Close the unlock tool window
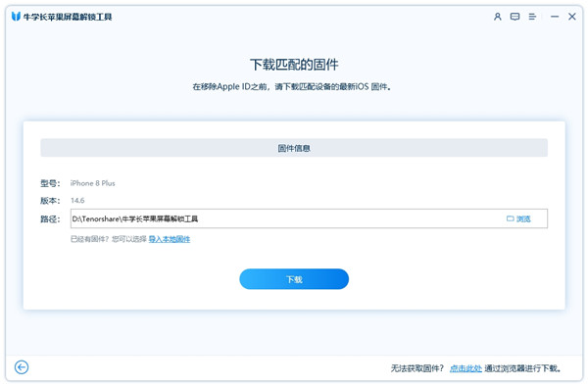This screenshot has width=588, height=386. (x=572, y=17)
